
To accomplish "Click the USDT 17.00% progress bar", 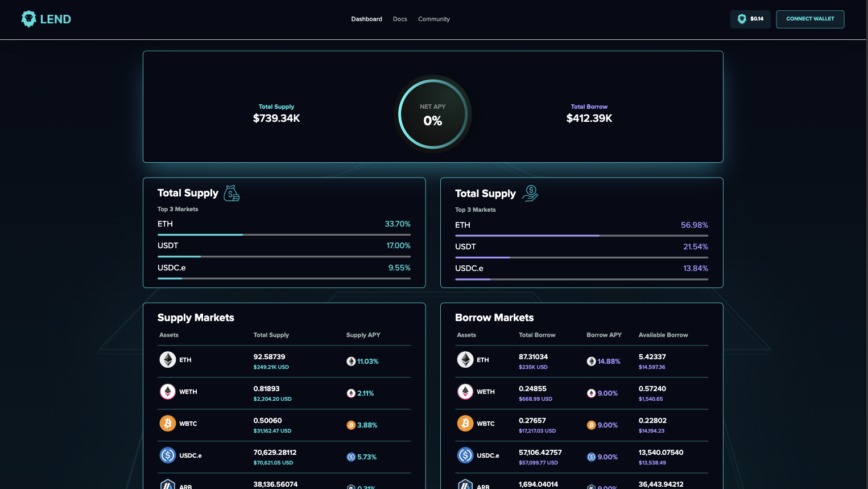I will click(284, 257).
